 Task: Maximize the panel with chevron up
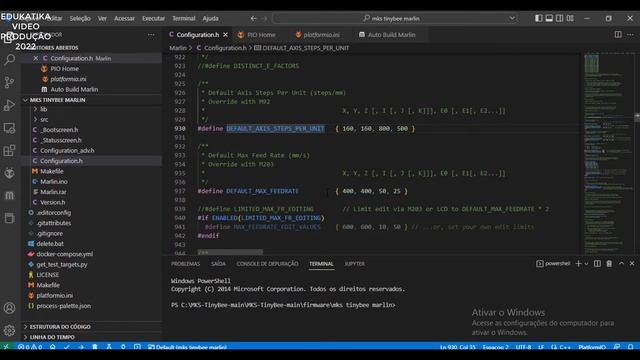click(x=621, y=264)
